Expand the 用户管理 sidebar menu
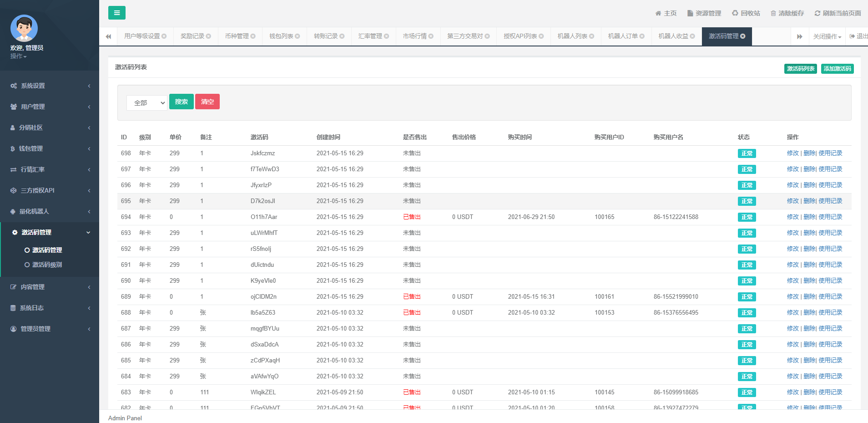Image resolution: width=868 pixels, height=423 pixels. point(50,107)
